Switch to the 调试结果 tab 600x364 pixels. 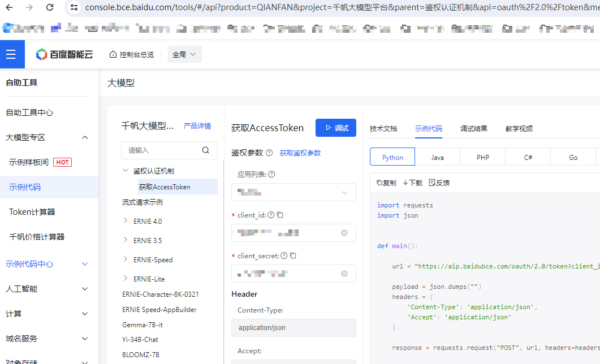tap(474, 128)
